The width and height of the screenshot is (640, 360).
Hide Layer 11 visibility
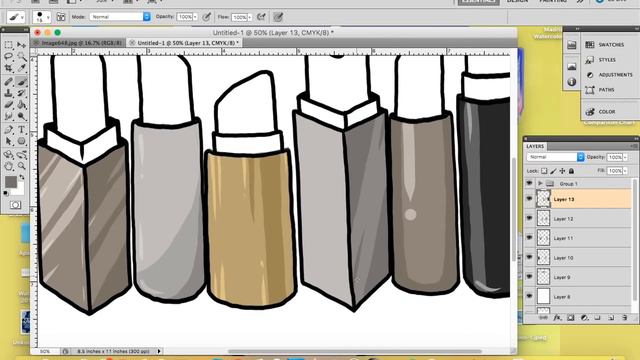tap(529, 238)
